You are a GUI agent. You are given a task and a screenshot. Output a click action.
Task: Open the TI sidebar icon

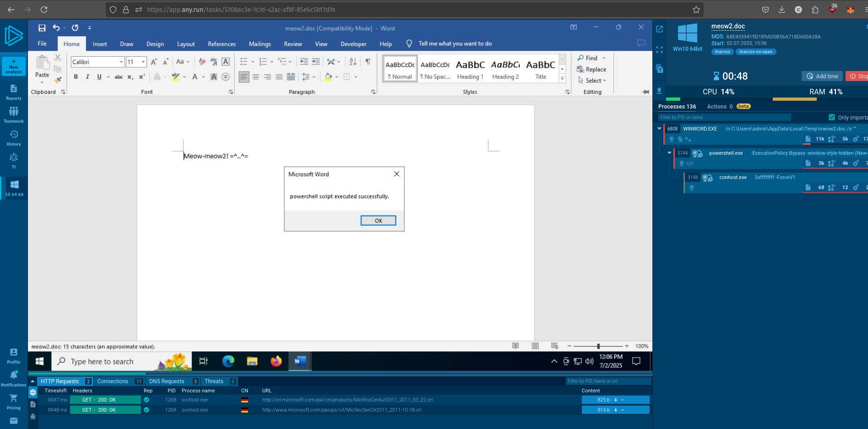tap(14, 161)
